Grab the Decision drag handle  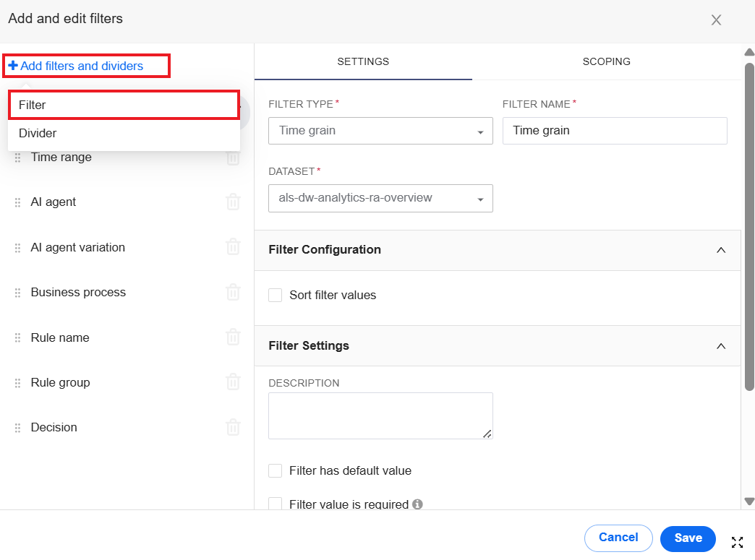point(18,428)
